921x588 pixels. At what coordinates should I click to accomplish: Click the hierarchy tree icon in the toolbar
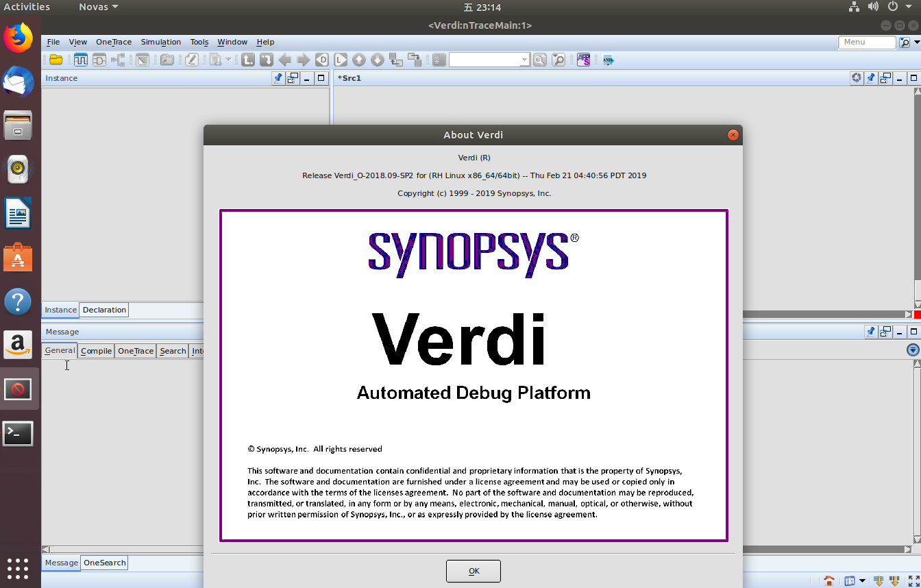[x=118, y=60]
